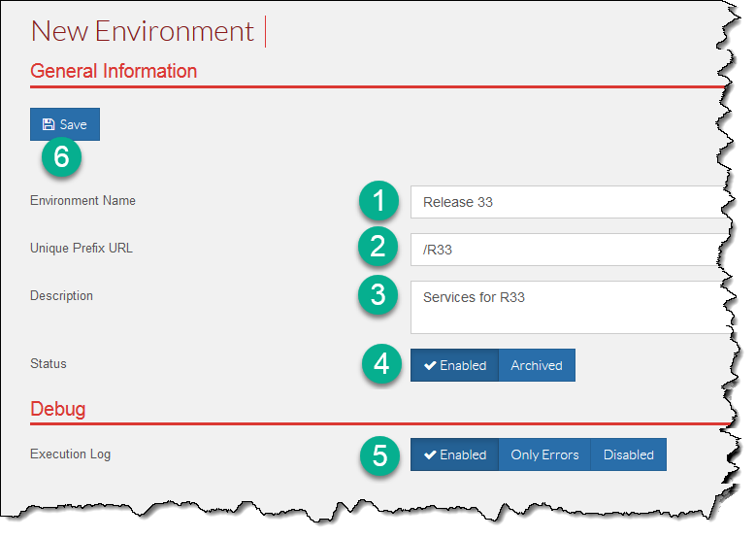Set Execution Log to Enabled
This screenshot has height=538, width=756.
pyautogui.click(x=454, y=454)
